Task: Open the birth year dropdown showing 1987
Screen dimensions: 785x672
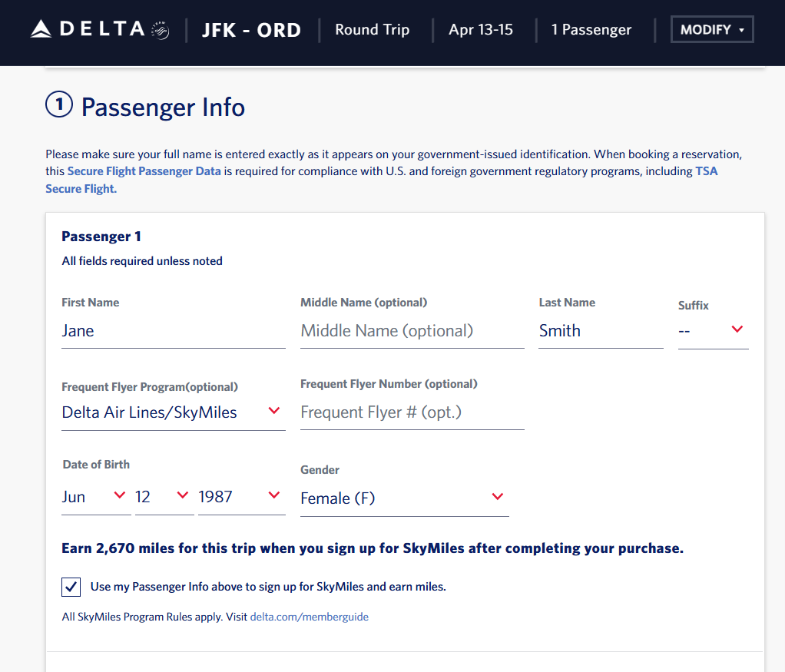Action: coord(241,497)
